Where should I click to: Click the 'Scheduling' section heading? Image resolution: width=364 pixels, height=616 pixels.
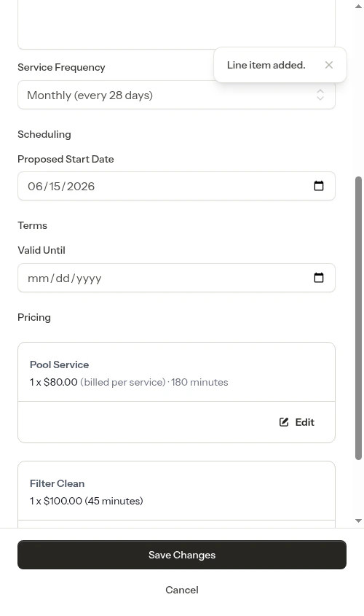(44, 134)
